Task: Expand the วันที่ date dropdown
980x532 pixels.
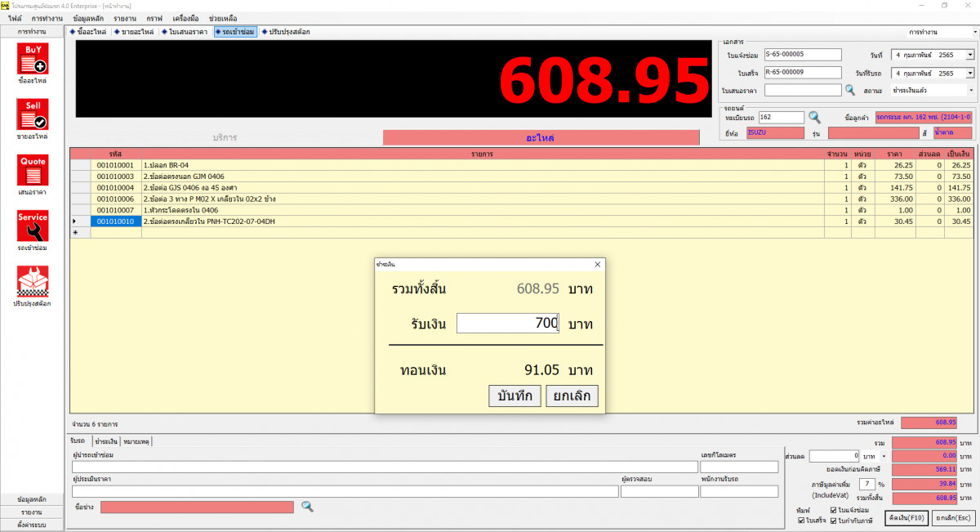Action: (969, 55)
